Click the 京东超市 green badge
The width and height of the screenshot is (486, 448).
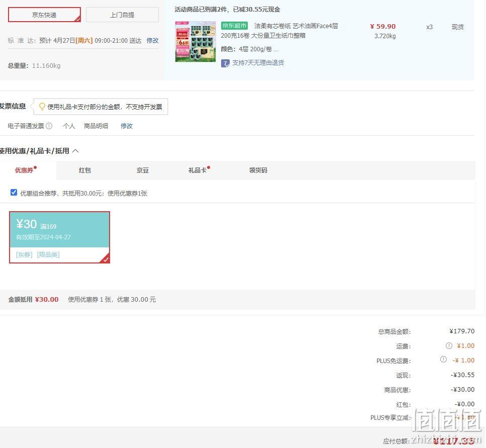click(x=234, y=26)
